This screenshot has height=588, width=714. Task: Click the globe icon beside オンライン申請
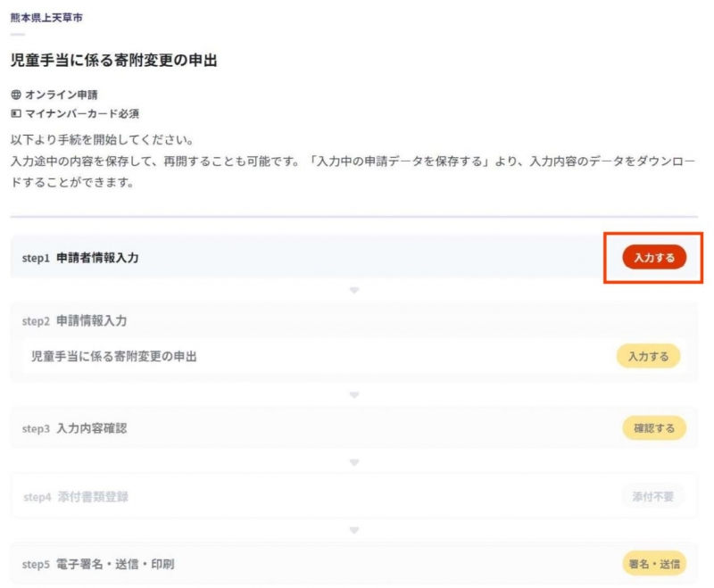16,95
